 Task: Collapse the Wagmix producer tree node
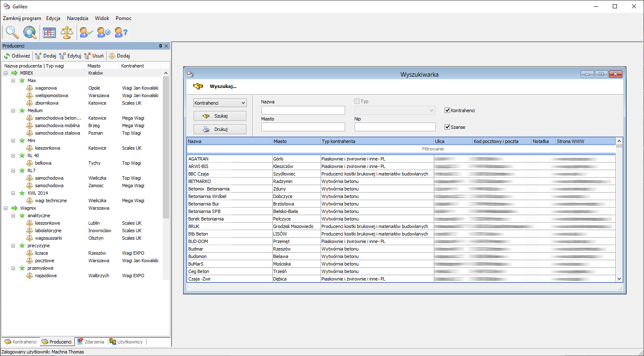pos(6,208)
